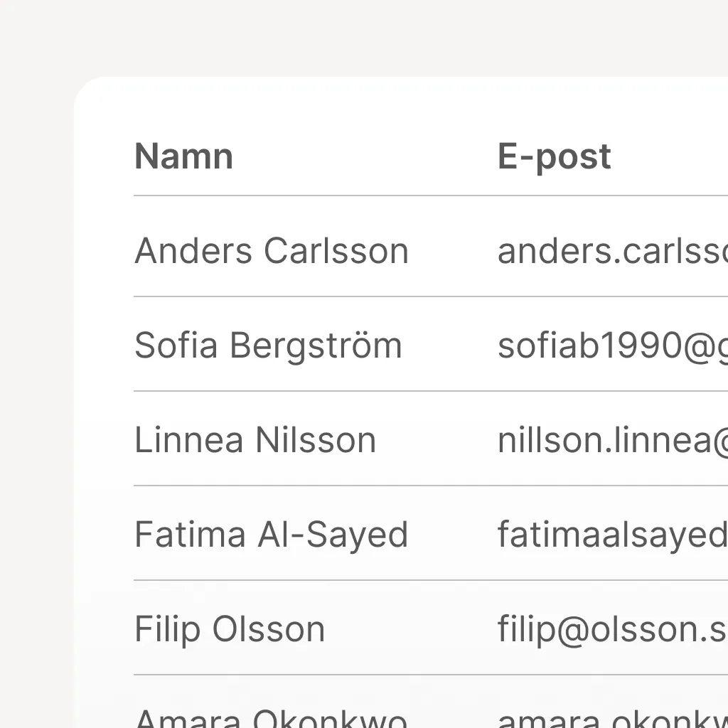Click the fatimaalsayed email address

(611, 535)
